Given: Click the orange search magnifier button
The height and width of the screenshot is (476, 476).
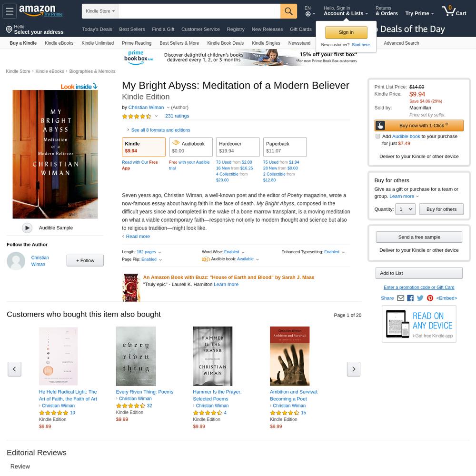Looking at the screenshot, I should (x=288, y=11).
